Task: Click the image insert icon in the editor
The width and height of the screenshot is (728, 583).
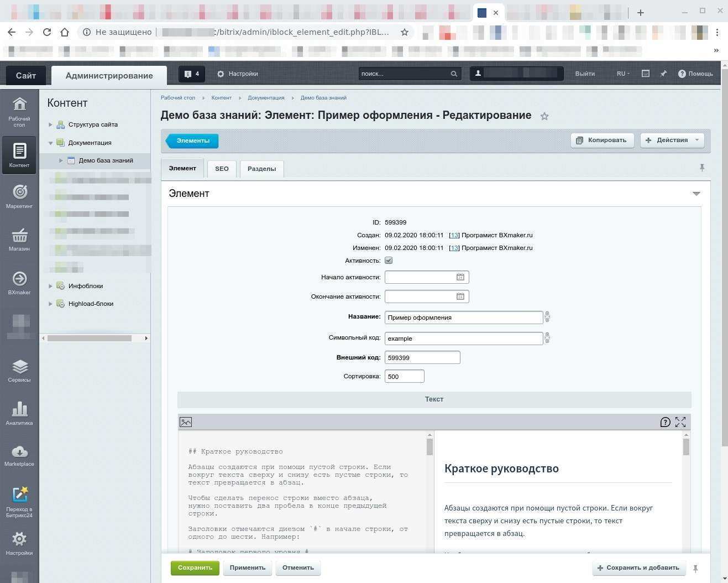Action: click(186, 421)
